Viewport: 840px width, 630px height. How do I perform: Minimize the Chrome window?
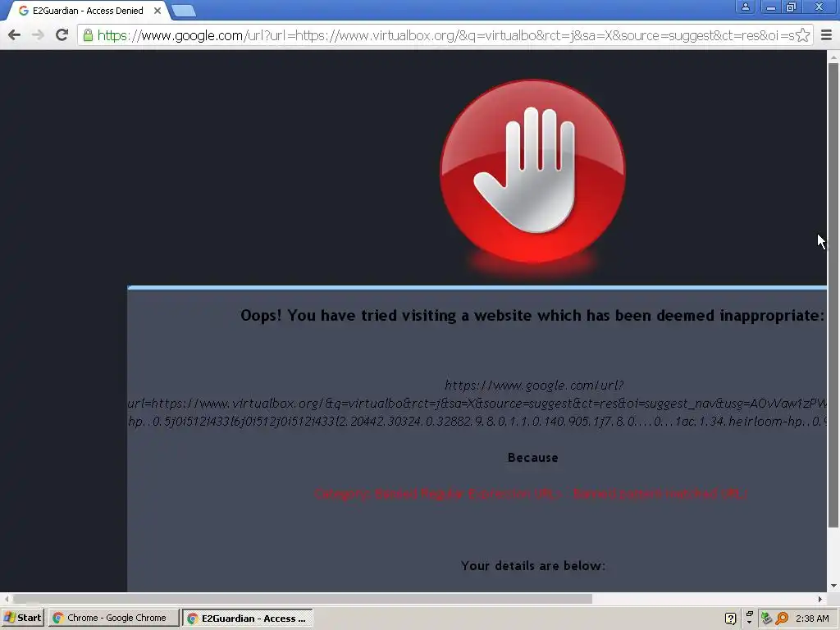click(771, 7)
